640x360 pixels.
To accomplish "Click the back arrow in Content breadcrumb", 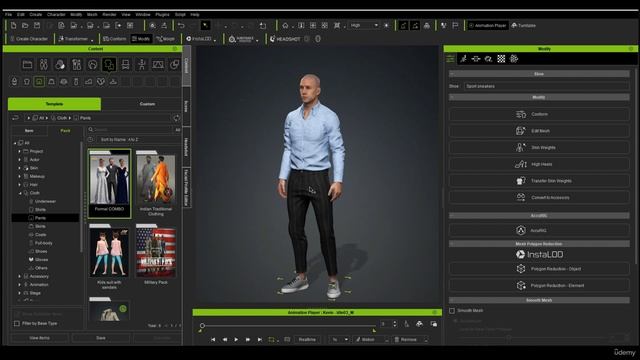I will coord(16,118).
